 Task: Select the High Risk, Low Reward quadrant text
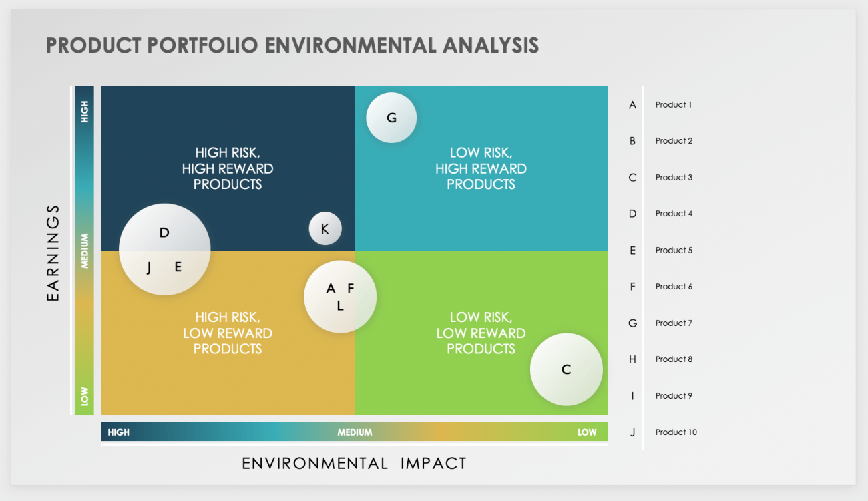[x=228, y=333]
